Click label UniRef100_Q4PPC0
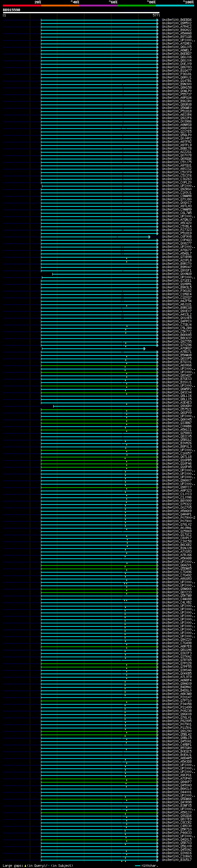 tap(177, 321)
